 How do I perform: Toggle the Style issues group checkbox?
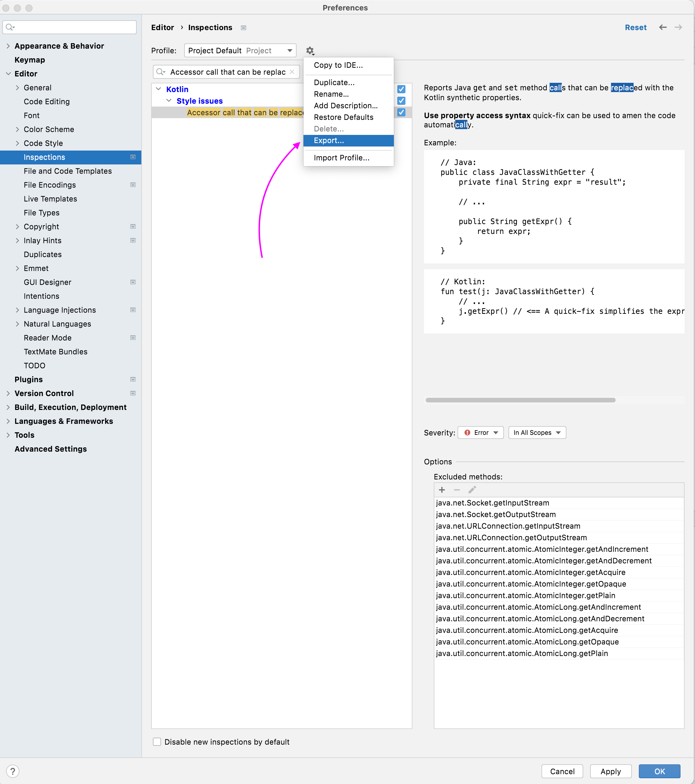(x=401, y=101)
